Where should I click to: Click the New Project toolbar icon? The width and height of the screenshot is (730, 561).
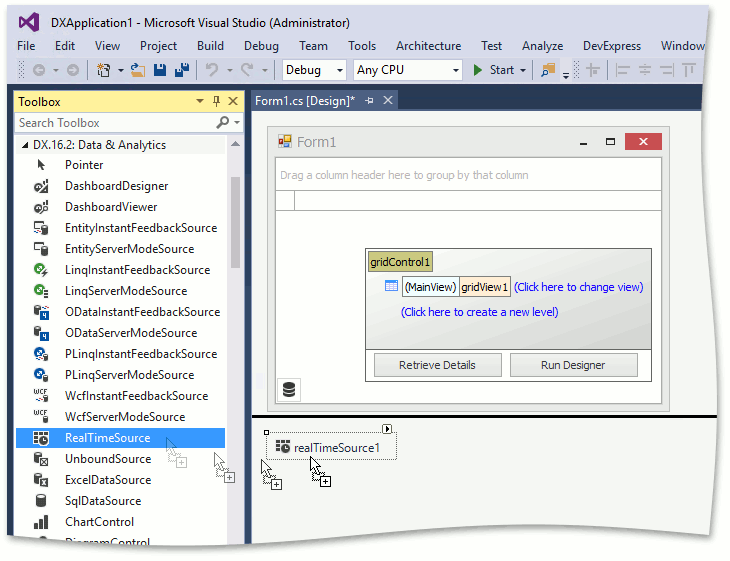[103, 70]
